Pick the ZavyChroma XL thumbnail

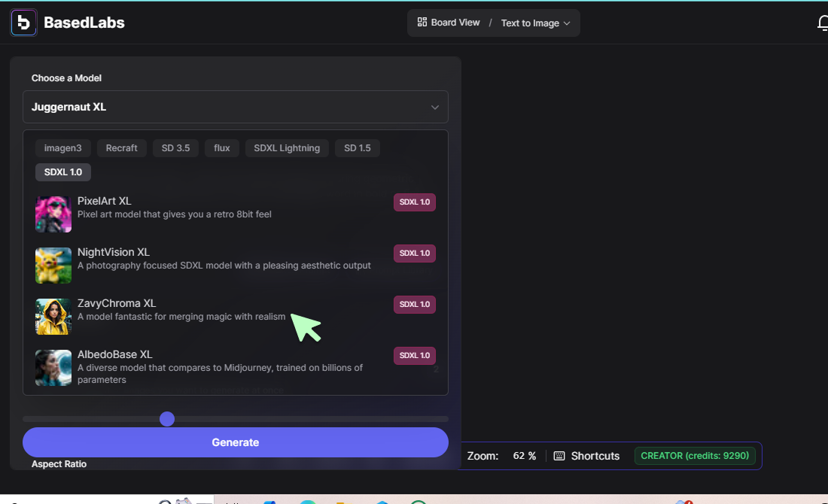click(53, 317)
